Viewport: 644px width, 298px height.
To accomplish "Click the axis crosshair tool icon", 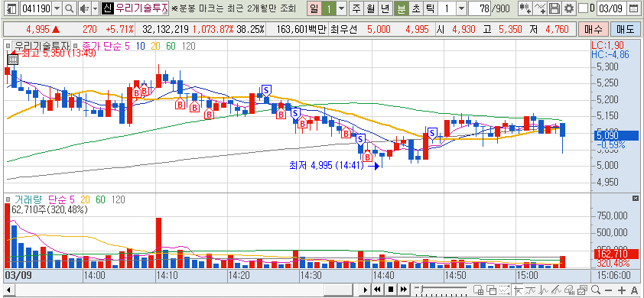I will 518,290.
